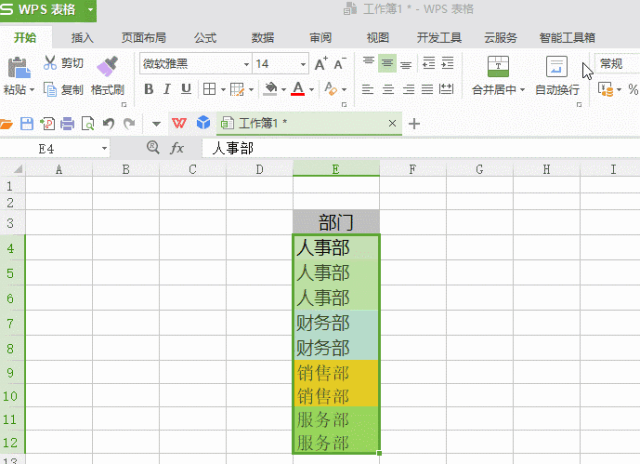Viewport: 640px width, 464px height.
Task: Toggle Bold formatting
Action: [x=149, y=89]
